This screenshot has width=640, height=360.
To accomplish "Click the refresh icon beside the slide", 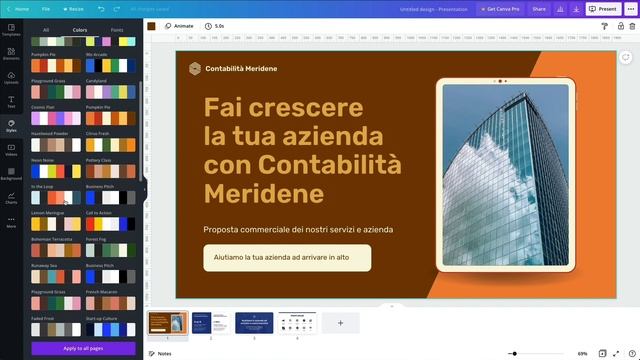I will (626, 57).
